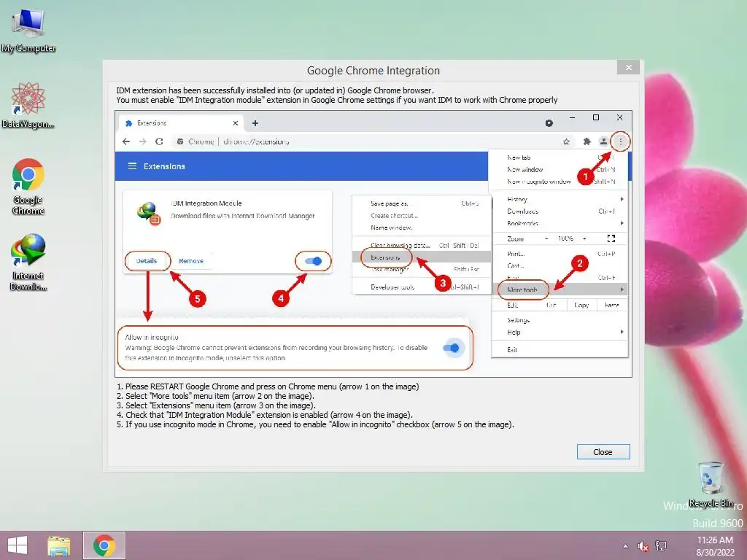The height and width of the screenshot is (560, 747).
Task: Open the Windows Start menu
Action: (18, 545)
